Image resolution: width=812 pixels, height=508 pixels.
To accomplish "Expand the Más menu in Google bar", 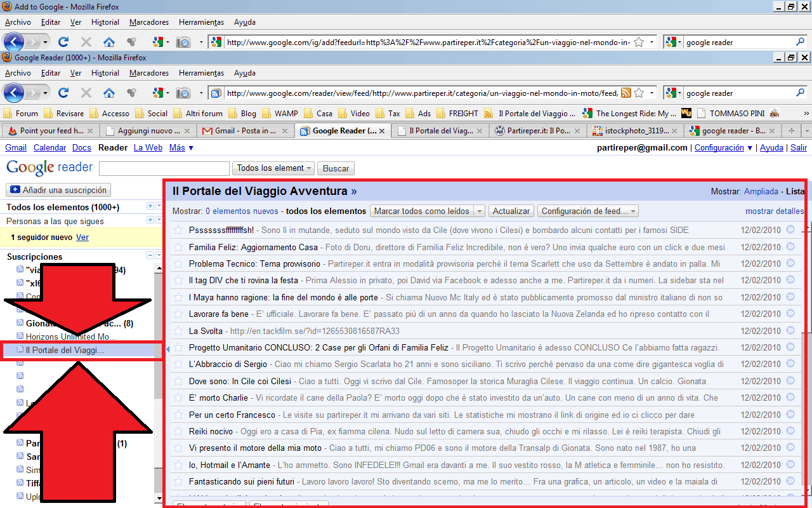I will click(x=181, y=148).
